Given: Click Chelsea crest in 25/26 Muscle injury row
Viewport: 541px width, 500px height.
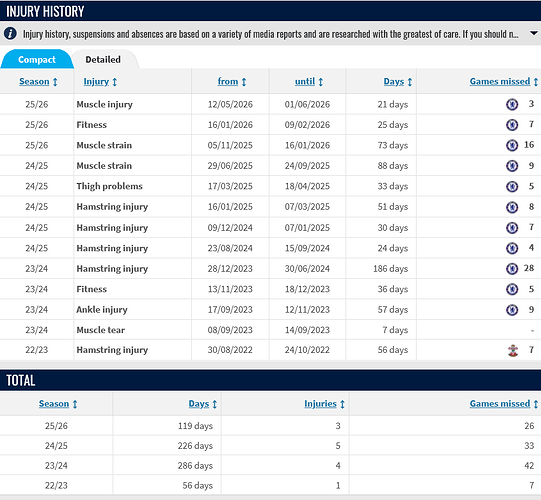Looking at the screenshot, I should (512, 104).
